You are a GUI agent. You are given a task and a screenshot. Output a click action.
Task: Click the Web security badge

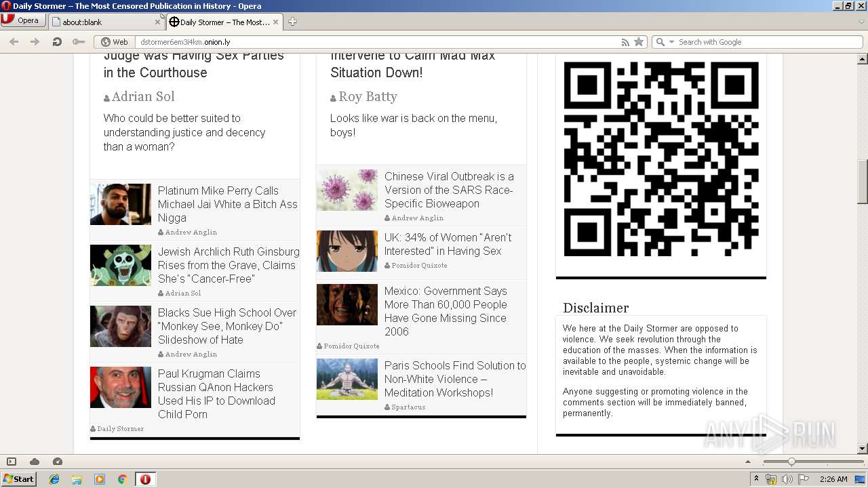pyautogui.click(x=115, y=42)
